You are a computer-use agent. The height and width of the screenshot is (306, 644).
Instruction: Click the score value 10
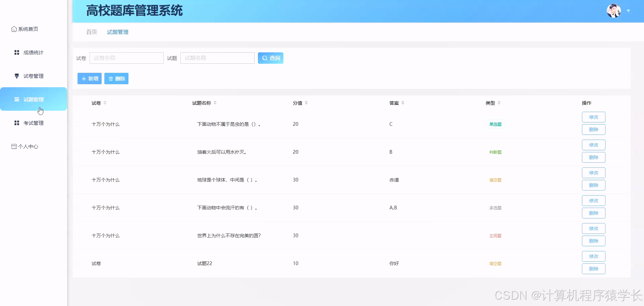coord(296,263)
